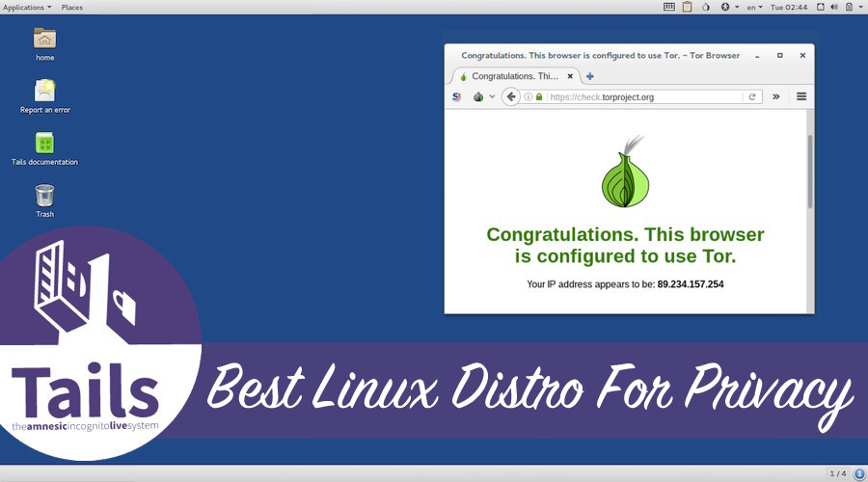The height and width of the screenshot is (482, 868).
Task: Expand the Torbutton dropdown arrow
Action: click(492, 96)
